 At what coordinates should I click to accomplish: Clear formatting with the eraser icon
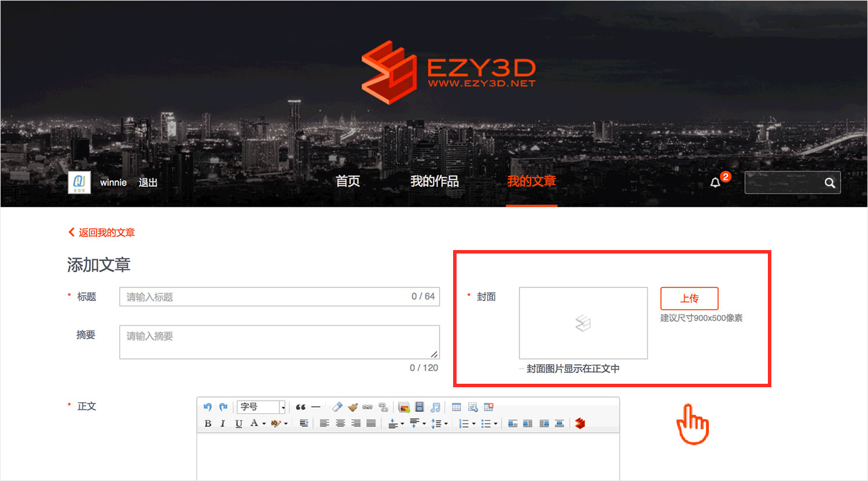337,407
